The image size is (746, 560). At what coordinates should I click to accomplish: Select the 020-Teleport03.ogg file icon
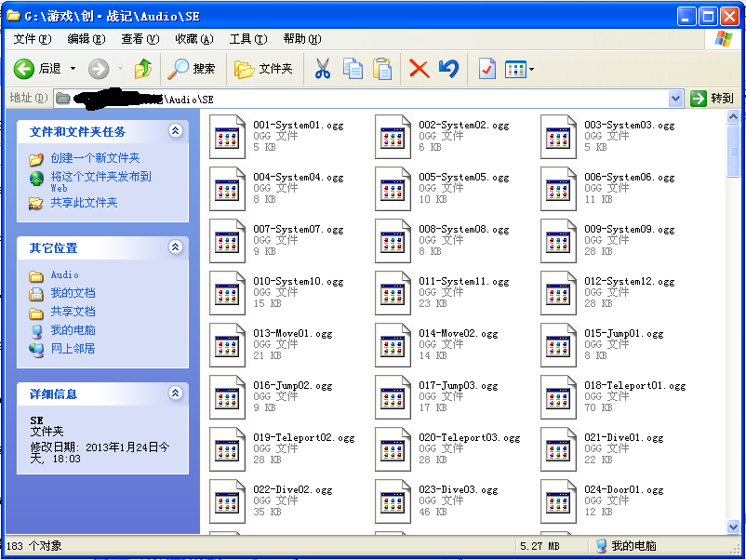coord(393,449)
